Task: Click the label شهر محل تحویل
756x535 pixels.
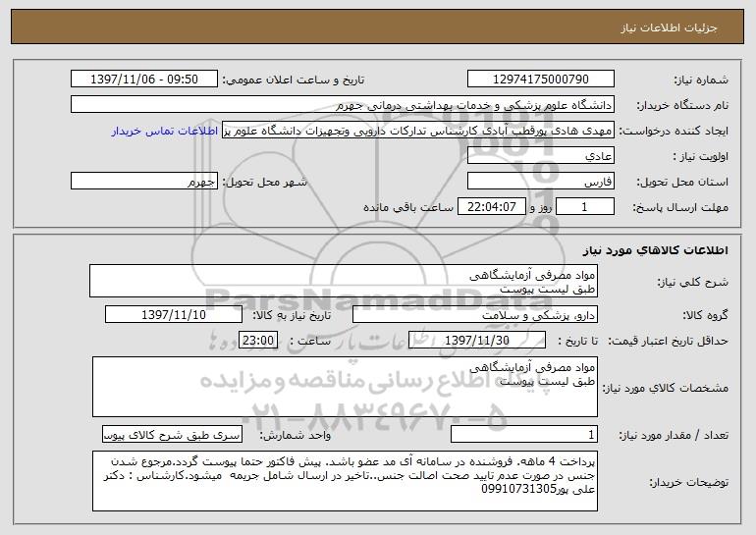Action: (264, 183)
